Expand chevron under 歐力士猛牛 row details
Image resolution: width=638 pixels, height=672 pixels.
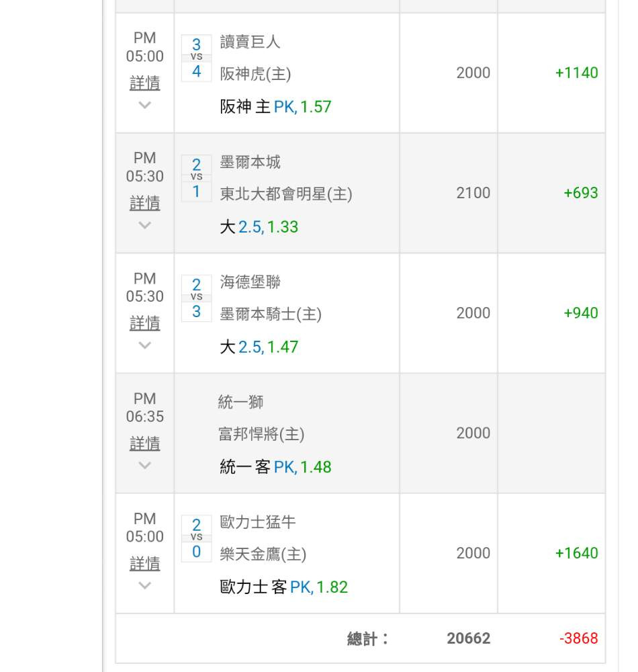coord(145,585)
